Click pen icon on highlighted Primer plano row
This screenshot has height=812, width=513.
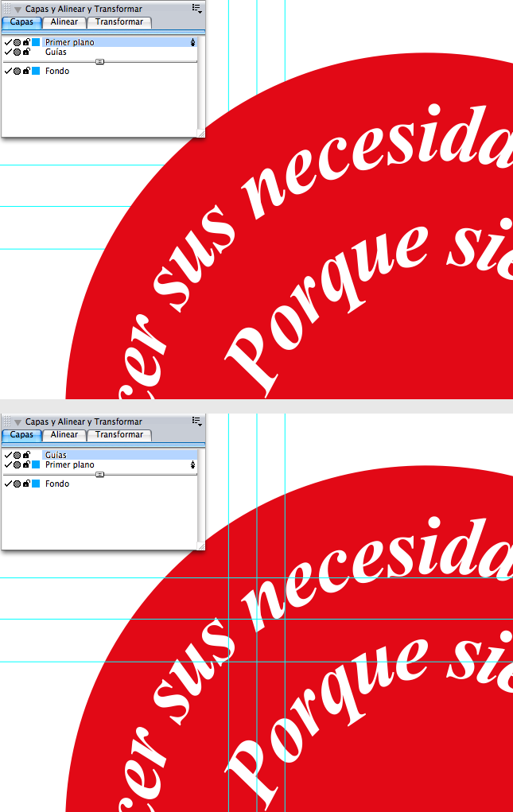pyautogui.click(x=192, y=42)
